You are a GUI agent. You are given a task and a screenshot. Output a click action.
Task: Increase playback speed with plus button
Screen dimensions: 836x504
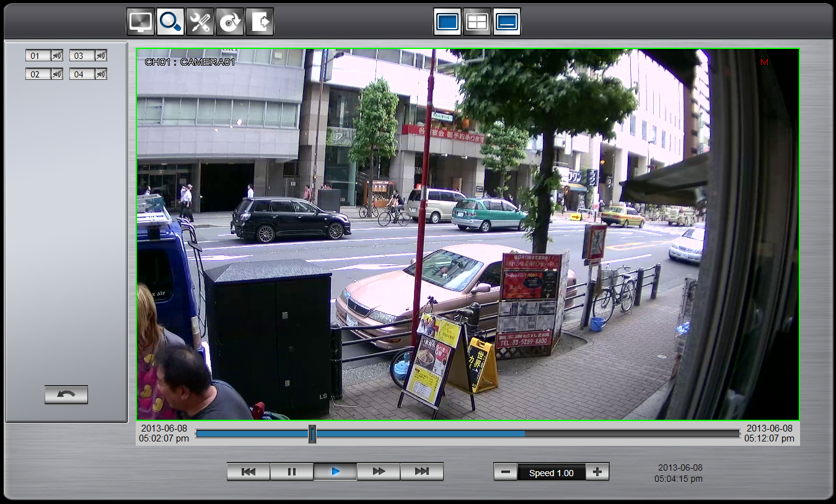(597, 471)
